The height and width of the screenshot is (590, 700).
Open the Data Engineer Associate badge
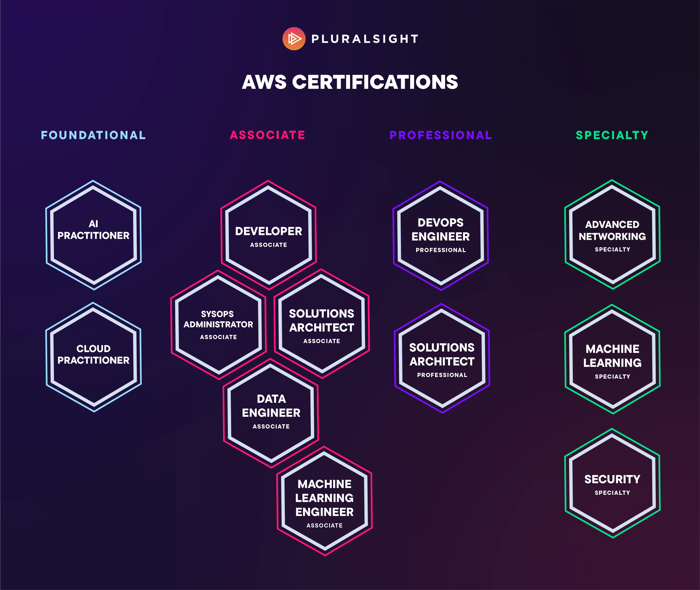271,413
